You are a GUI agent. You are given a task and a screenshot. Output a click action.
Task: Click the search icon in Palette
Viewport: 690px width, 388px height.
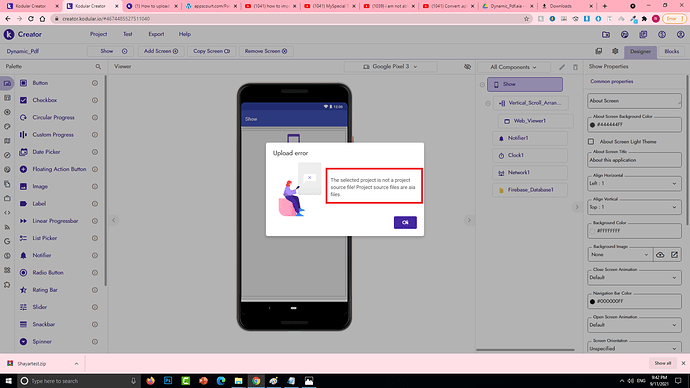click(x=98, y=66)
